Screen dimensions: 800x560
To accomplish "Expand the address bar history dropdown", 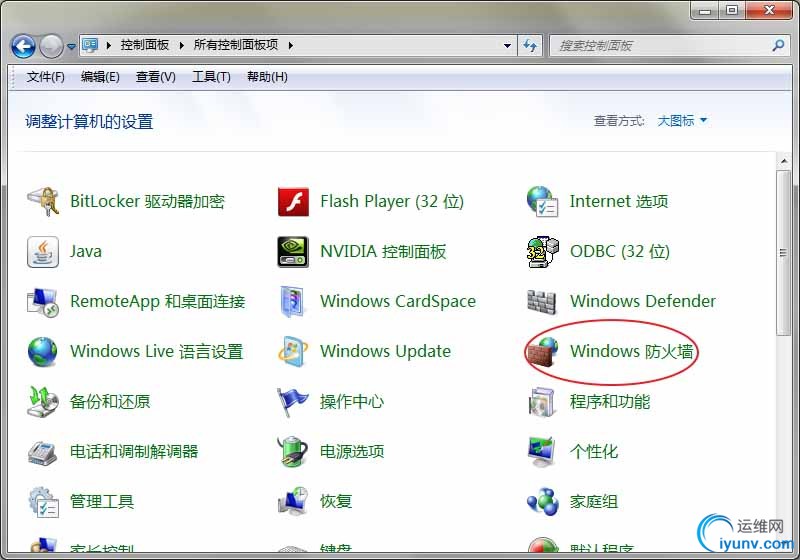I will [507, 45].
